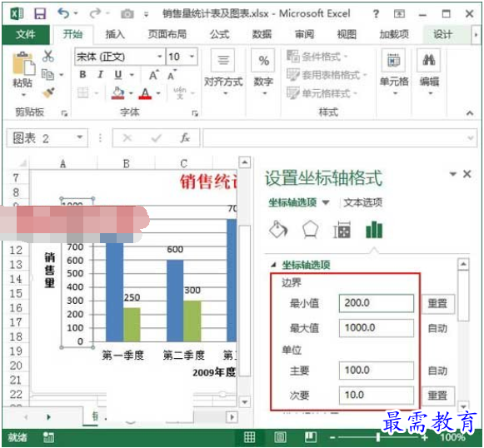
Task: Switch to the Page Layout tab
Action: [x=167, y=34]
